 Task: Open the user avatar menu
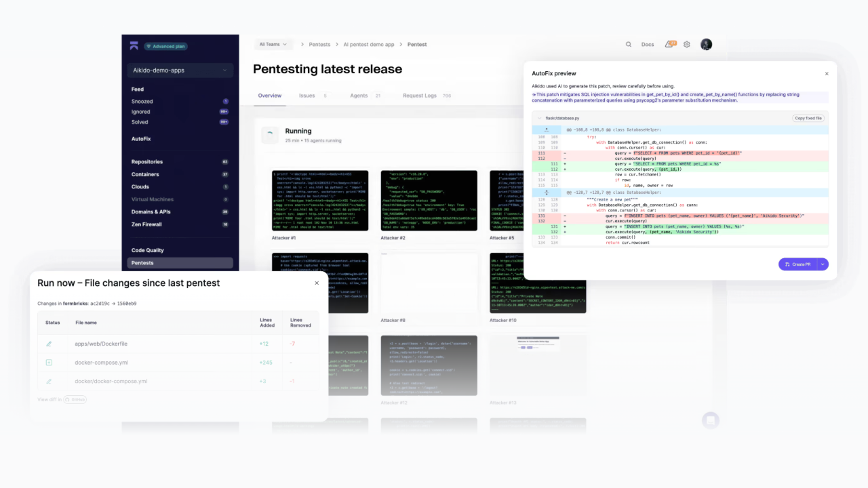tap(706, 44)
